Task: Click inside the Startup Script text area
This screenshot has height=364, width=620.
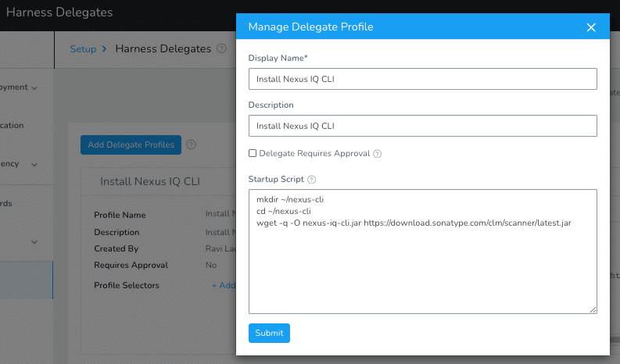Action: 423,252
